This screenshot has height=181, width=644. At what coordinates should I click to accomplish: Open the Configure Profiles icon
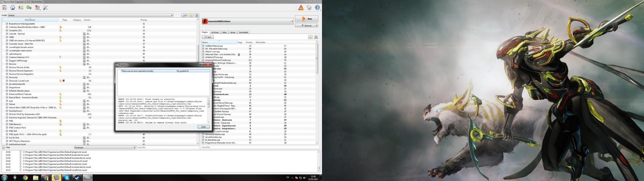[21, 8]
